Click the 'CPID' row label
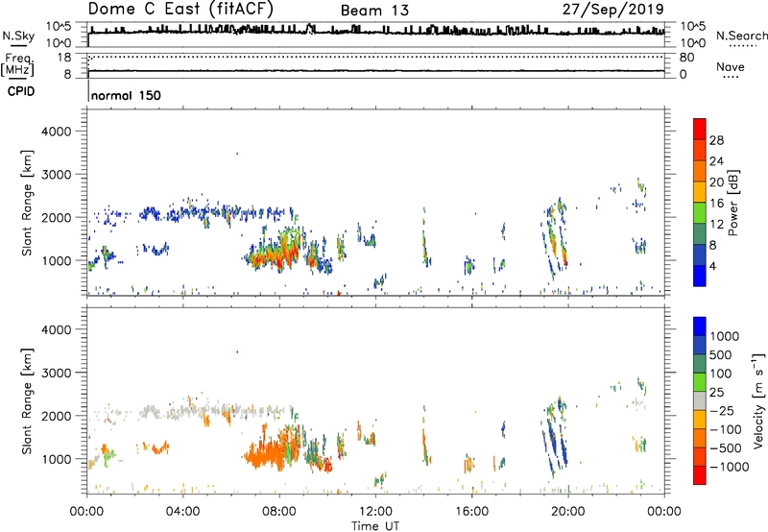This screenshot has height=532, width=768. click(21, 91)
